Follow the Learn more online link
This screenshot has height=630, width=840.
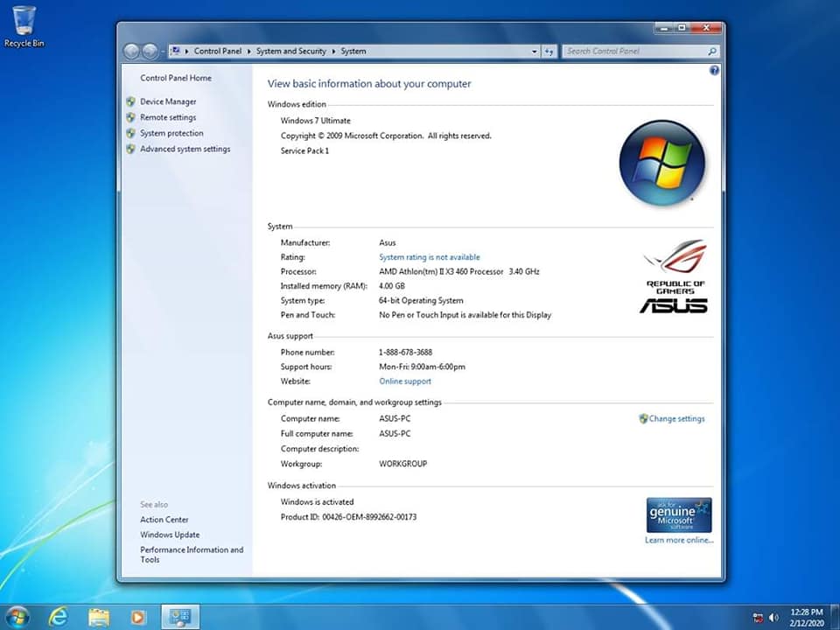click(679, 540)
